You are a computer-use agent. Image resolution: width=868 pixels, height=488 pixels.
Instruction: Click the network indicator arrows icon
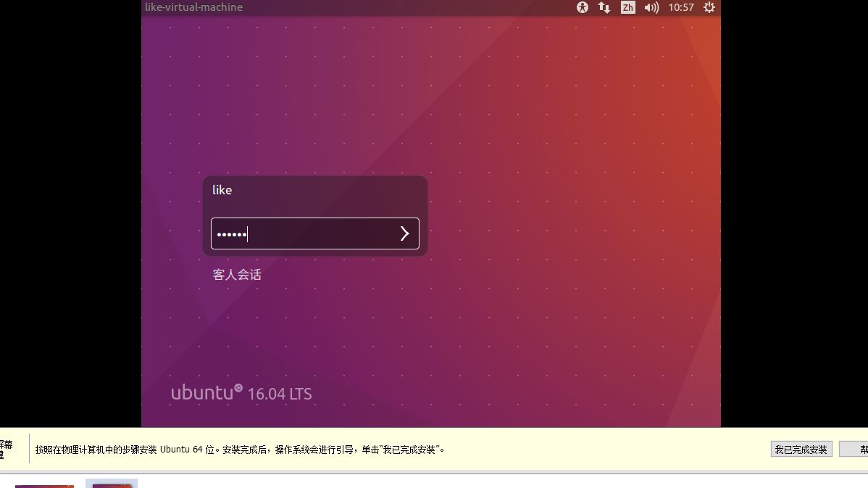tap(604, 7)
